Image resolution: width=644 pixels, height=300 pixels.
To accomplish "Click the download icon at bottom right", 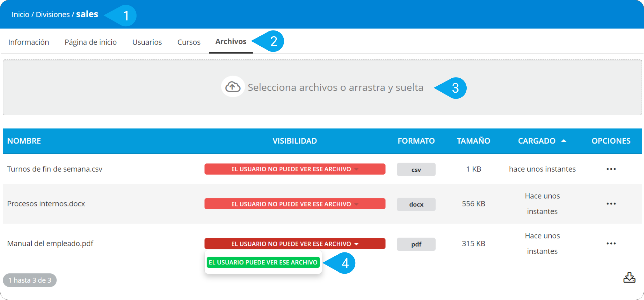I will point(629,278).
